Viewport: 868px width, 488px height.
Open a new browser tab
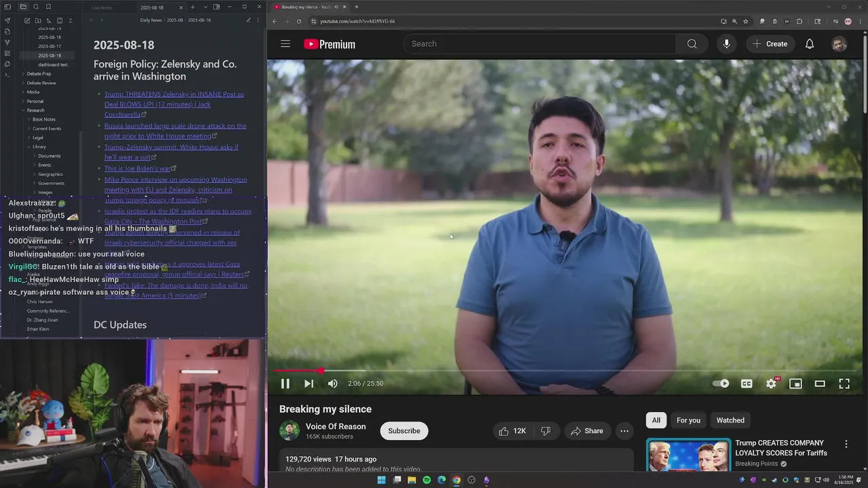[x=357, y=7]
